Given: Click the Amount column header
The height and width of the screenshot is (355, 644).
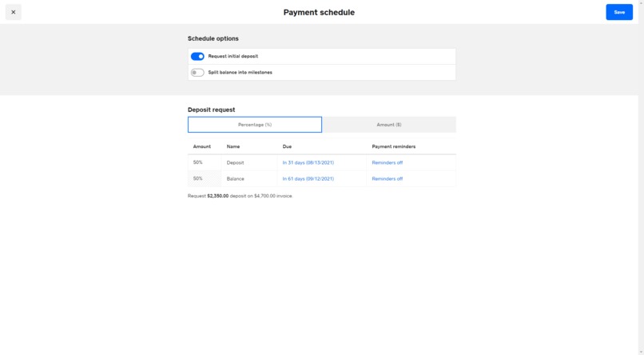Looking at the screenshot, I should (201, 146).
